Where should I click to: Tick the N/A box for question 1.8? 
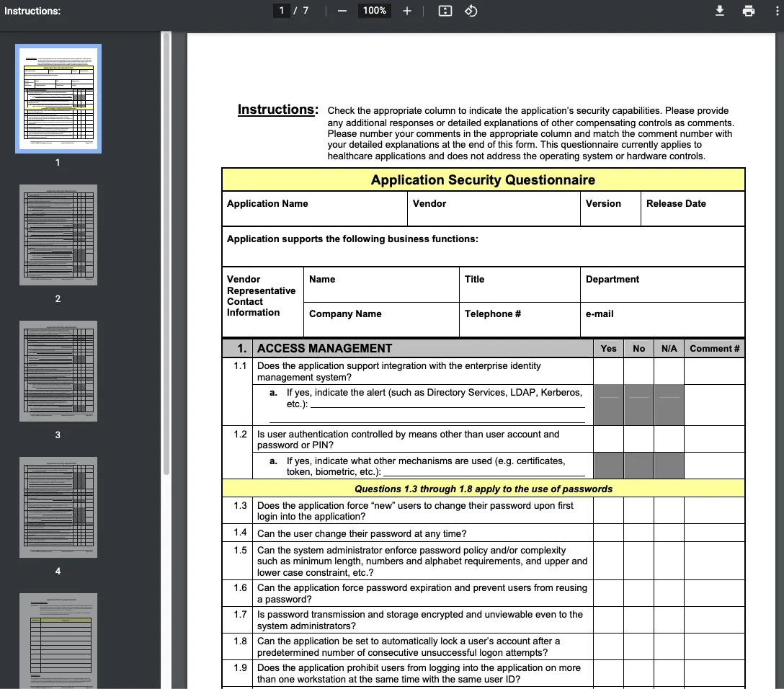[669, 646]
